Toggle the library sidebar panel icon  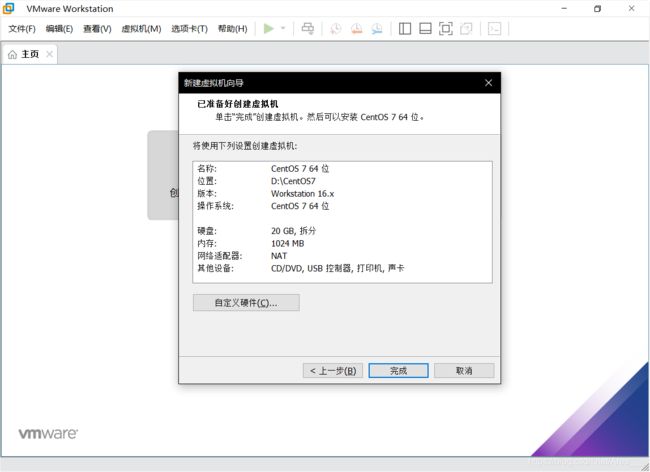[405, 29]
